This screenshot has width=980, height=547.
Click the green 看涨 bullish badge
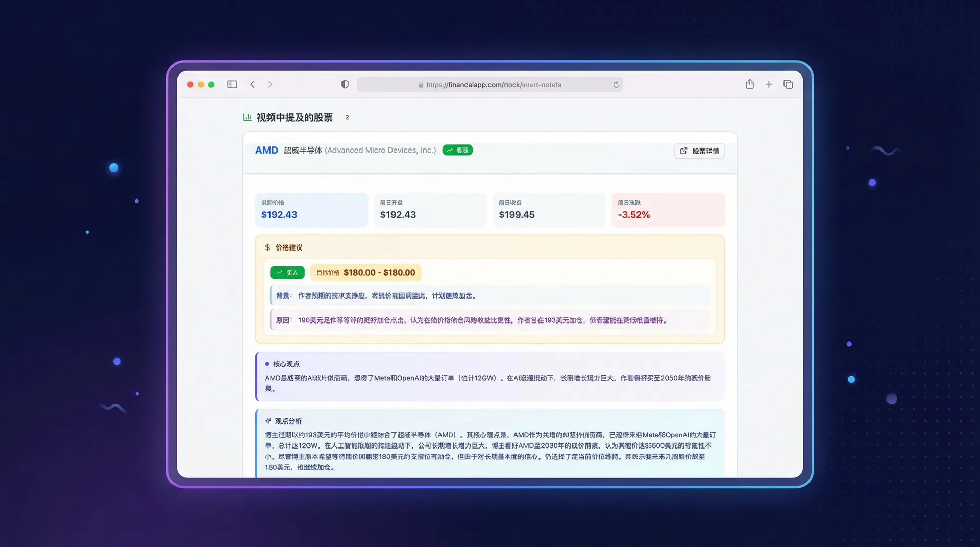(457, 150)
